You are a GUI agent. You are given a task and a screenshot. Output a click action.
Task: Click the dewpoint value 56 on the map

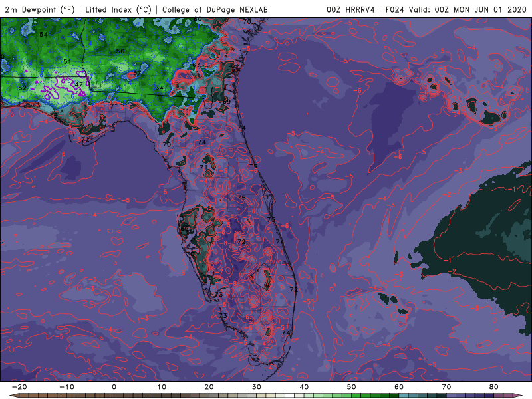tap(120, 51)
